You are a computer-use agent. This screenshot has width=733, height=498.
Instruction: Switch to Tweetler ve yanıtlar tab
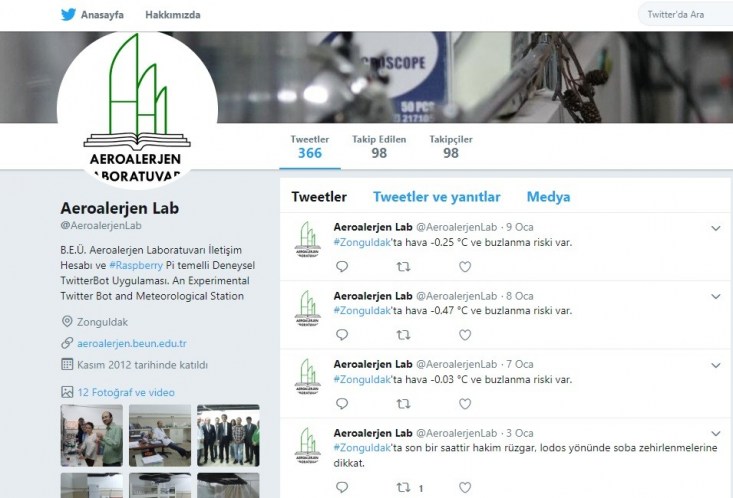pyautogui.click(x=437, y=197)
